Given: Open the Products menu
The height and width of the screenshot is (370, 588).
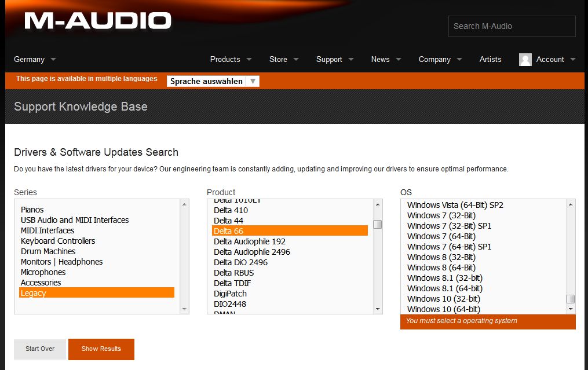Looking at the screenshot, I should pos(231,59).
